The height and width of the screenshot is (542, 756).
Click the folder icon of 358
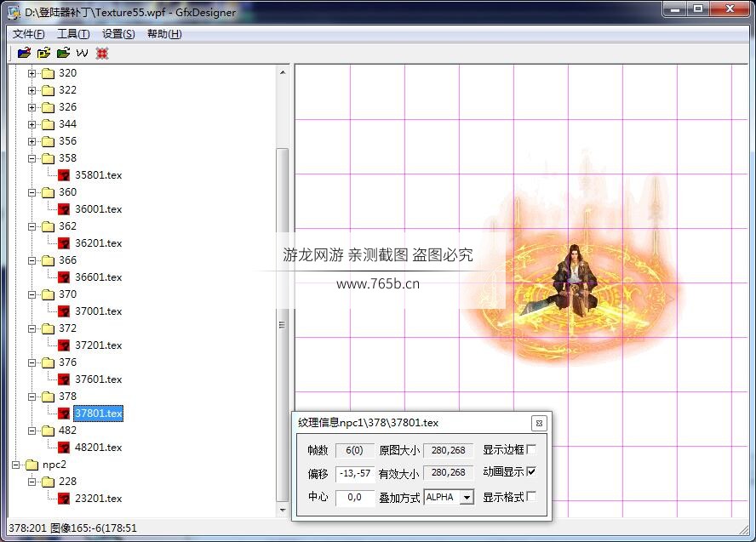tap(48, 158)
